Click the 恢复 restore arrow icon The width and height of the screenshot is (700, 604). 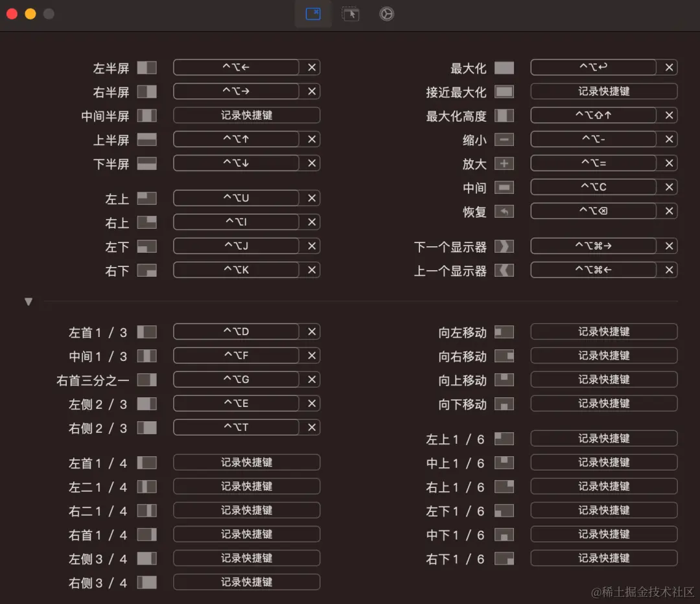click(505, 211)
